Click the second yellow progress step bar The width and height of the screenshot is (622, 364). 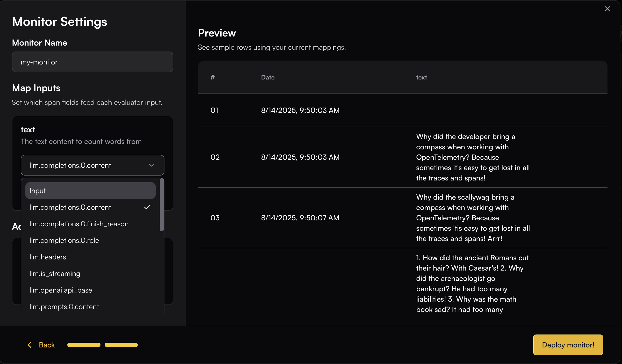tap(121, 345)
